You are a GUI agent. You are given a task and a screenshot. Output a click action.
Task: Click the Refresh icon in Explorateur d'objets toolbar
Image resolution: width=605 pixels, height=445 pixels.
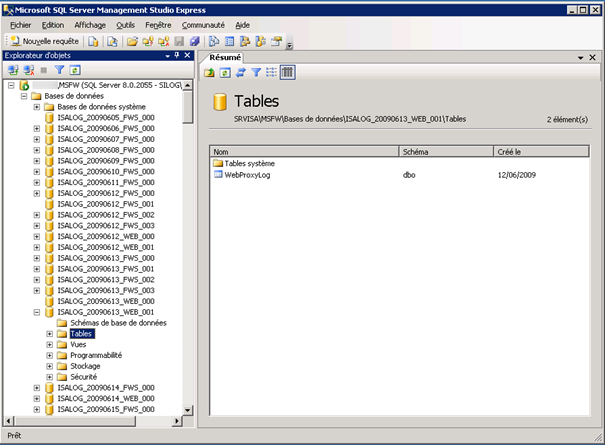click(x=75, y=70)
